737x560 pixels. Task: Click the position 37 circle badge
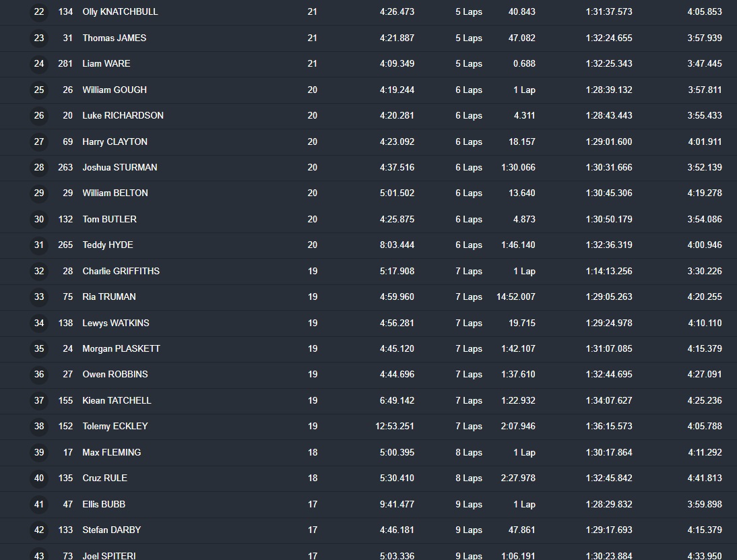[39, 400]
